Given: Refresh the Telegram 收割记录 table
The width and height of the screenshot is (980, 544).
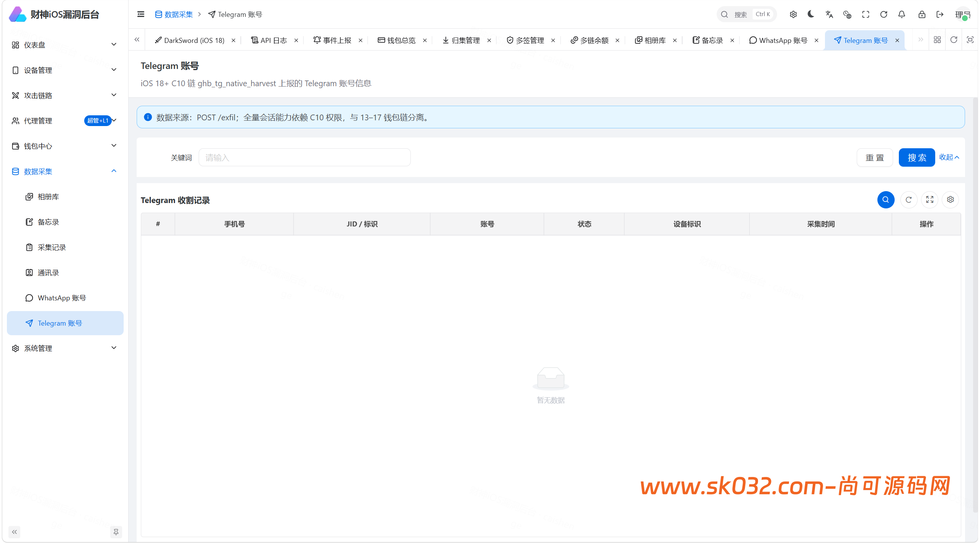Looking at the screenshot, I should (x=909, y=200).
